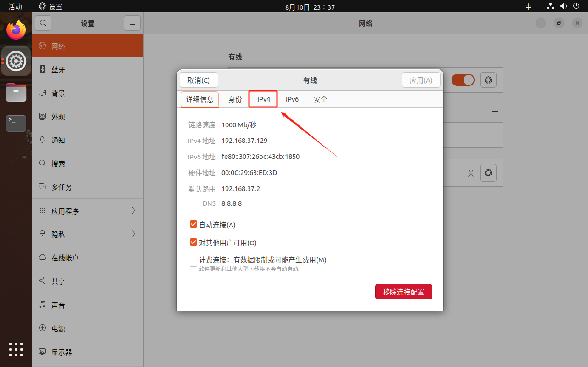Uncheck 自动连接 checkbox
The image size is (588, 367).
pos(193,225)
